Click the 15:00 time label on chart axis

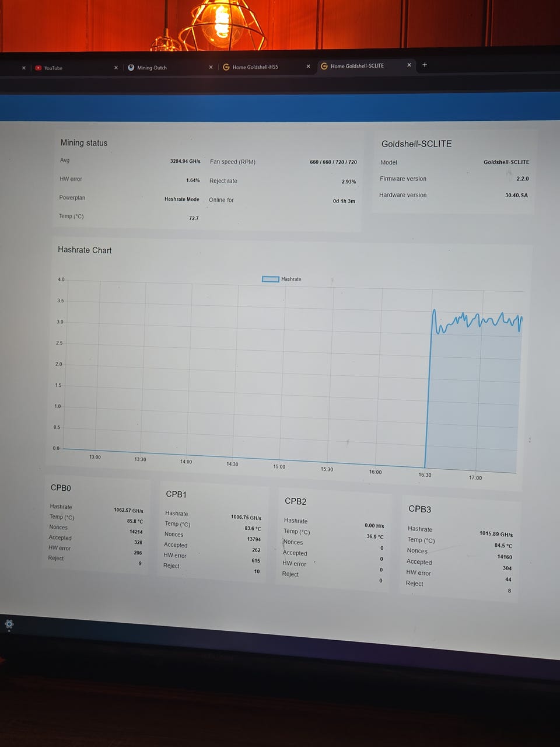(279, 466)
